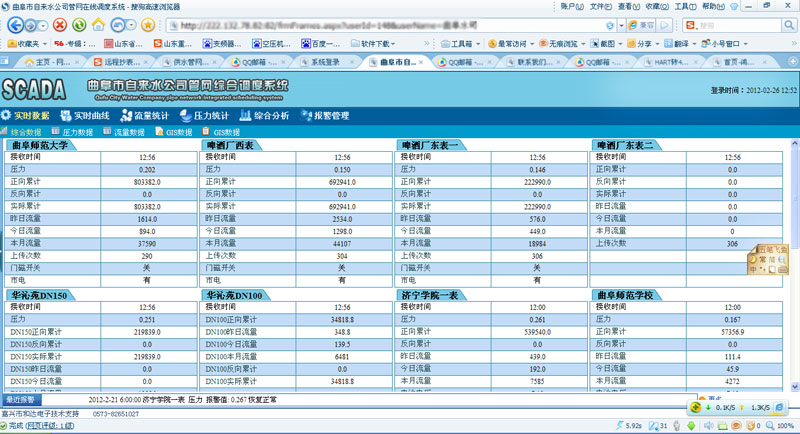Image resolution: width=800 pixels, height=434 pixels.
Task: Click the 实时数据 real-time data menu
Action: click(32, 116)
